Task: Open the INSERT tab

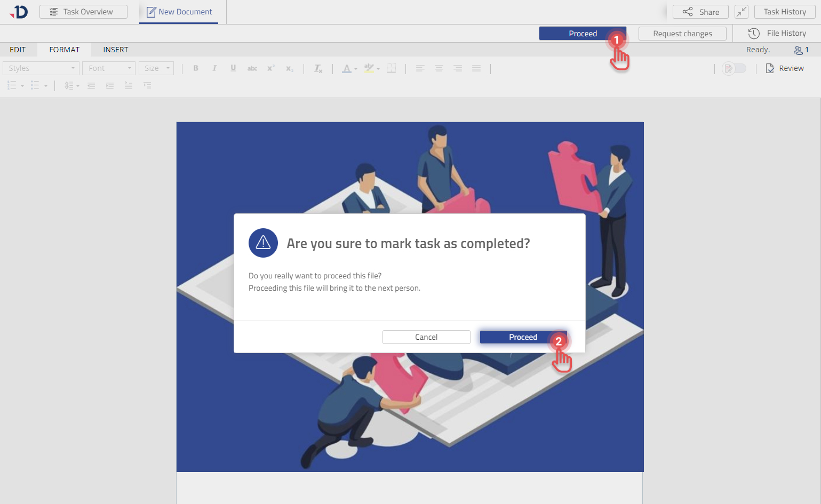Action: click(x=116, y=50)
